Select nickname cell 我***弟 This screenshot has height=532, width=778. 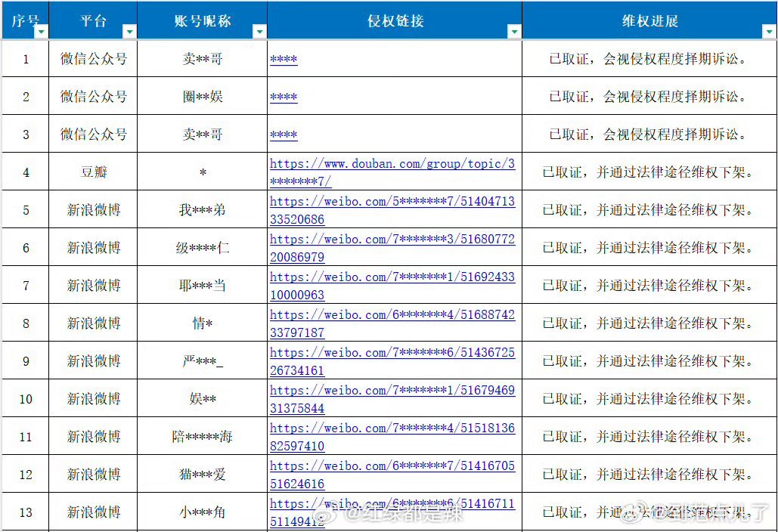(x=202, y=210)
